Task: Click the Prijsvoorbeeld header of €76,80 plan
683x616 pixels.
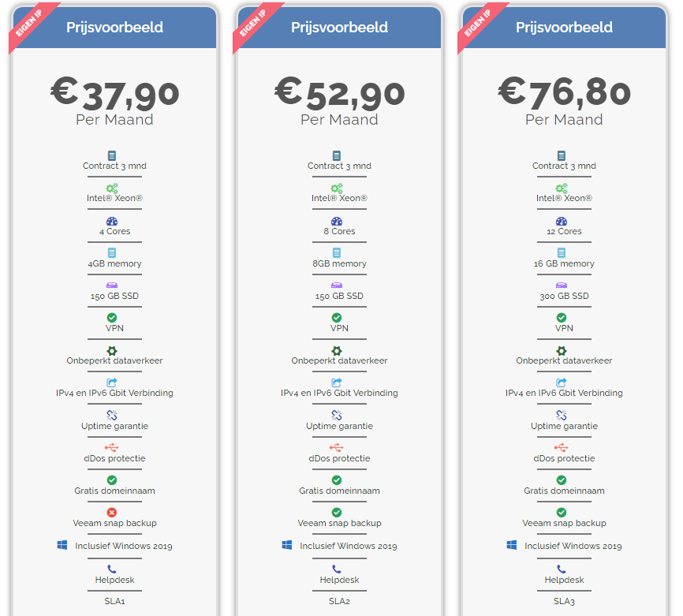Action: (564, 28)
